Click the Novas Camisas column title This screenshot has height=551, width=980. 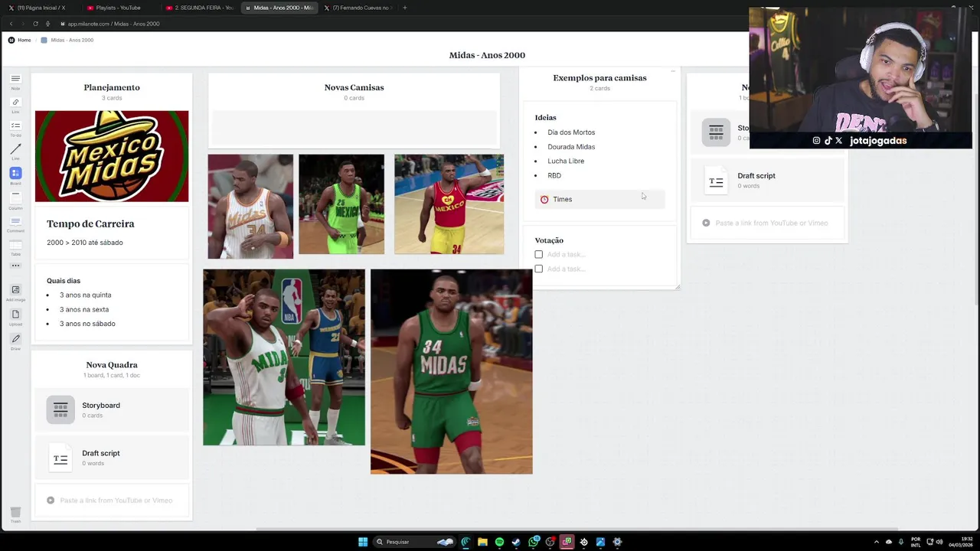click(354, 87)
